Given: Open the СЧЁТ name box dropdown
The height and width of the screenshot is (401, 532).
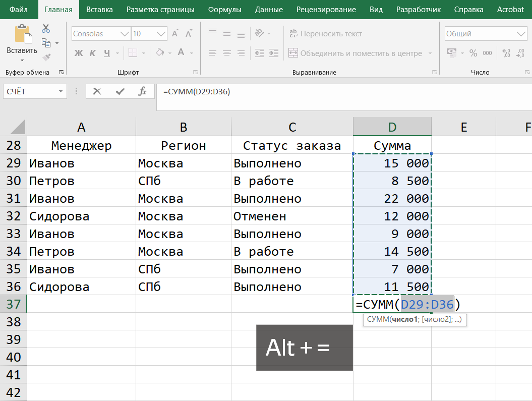Looking at the screenshot, I should tap(61, 91).
